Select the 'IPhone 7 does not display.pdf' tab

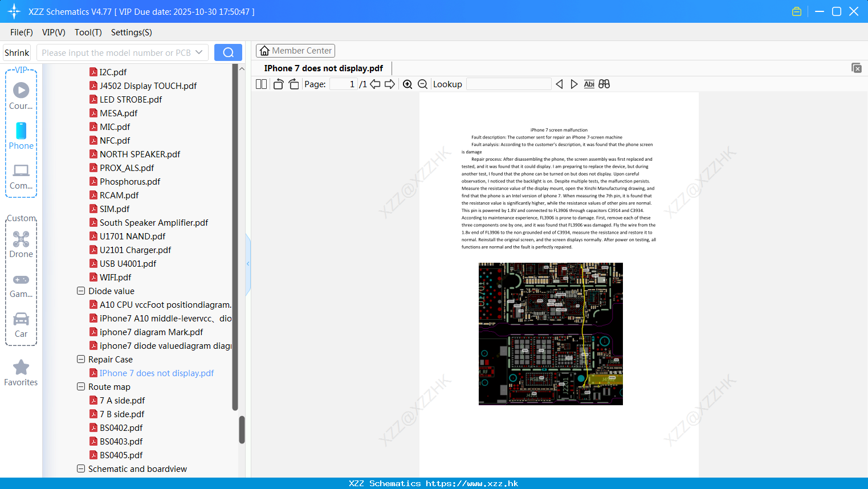[323, 68]
